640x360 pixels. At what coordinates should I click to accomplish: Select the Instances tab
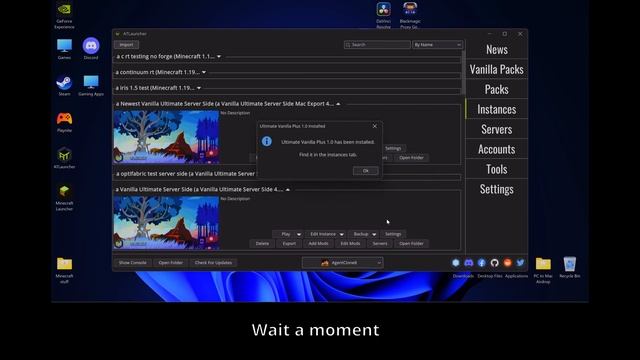click(x=496, y=109)
